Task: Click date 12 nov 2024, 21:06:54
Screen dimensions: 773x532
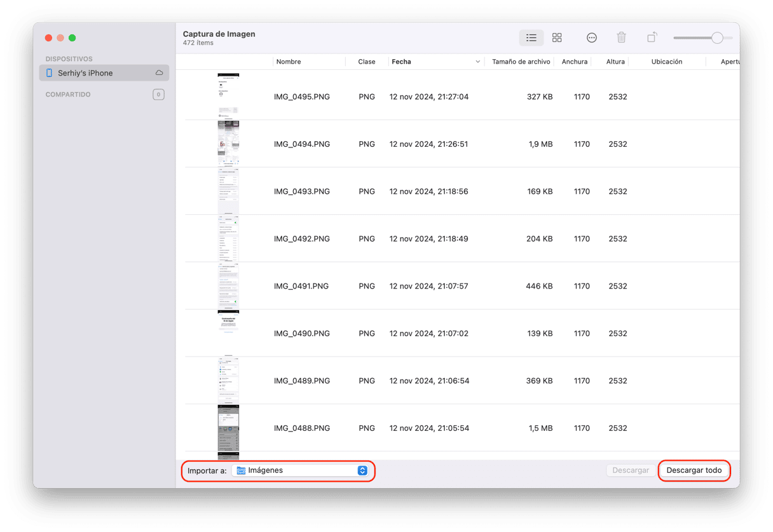Action: [x=429, y=381]
